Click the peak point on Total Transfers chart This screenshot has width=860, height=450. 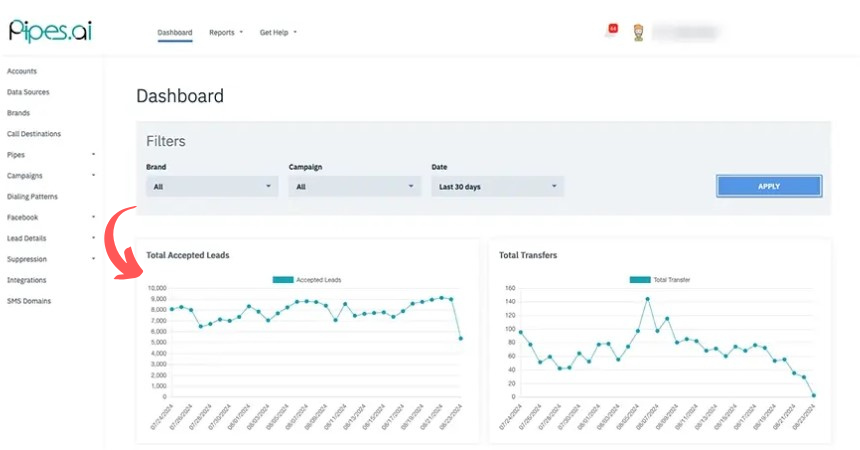pyautogui.click(x=647, y=298)
